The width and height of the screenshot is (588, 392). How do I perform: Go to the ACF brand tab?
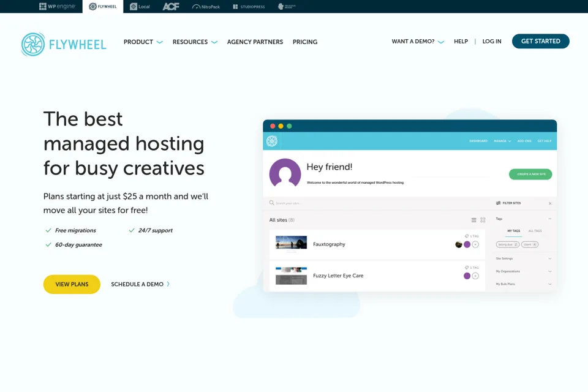(x=171, y=6)
